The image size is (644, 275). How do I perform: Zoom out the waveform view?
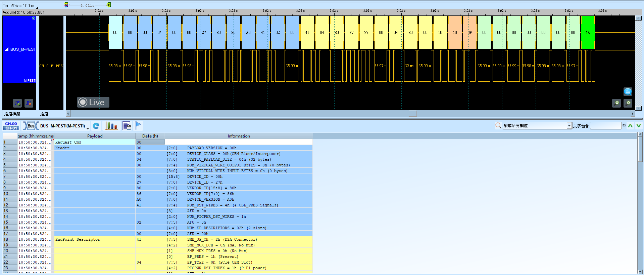coord(616,103)
